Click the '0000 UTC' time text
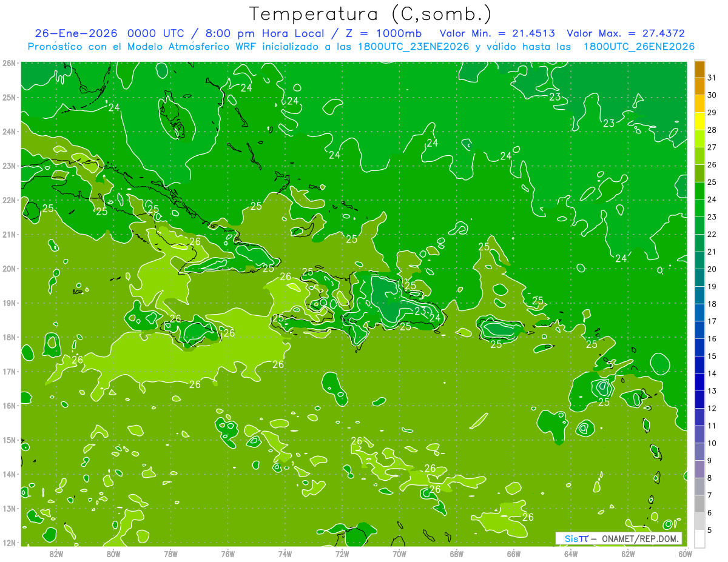The image size is (728, 562). click(156, 33)
